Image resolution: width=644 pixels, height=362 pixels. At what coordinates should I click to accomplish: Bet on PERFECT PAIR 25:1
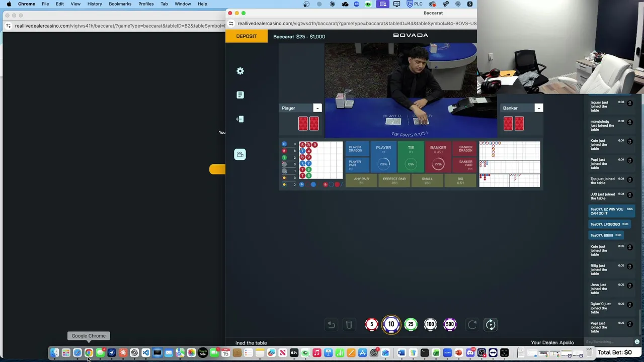394,180
